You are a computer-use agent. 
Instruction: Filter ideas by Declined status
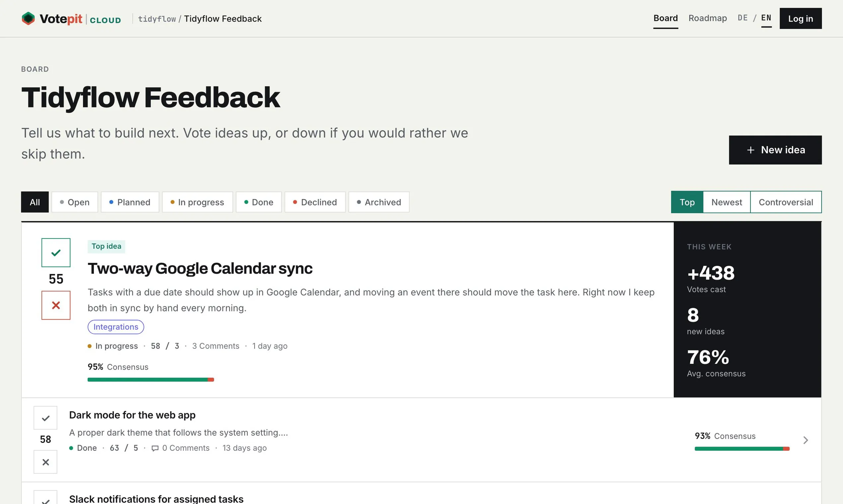click(315, 202)
